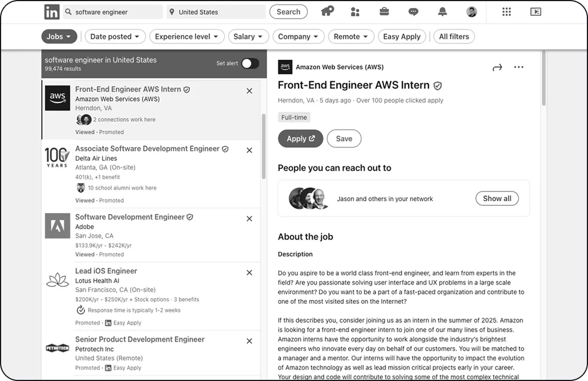This screenshot has width=588, height=381.
Task: Open the Jobs briefcase icon
Action: coord(384,12)
